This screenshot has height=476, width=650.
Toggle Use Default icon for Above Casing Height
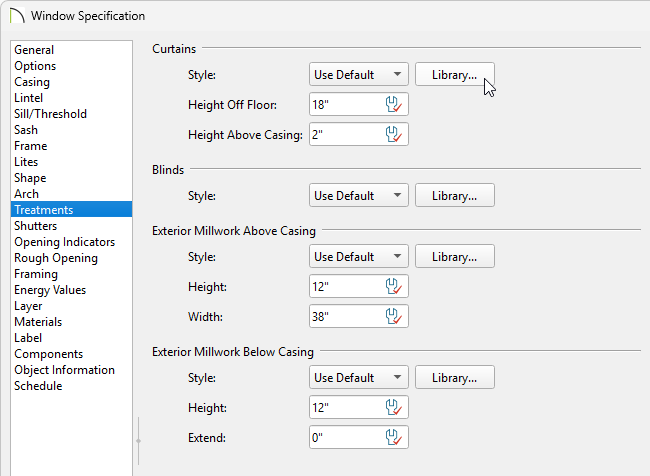(x=393, y=287)
